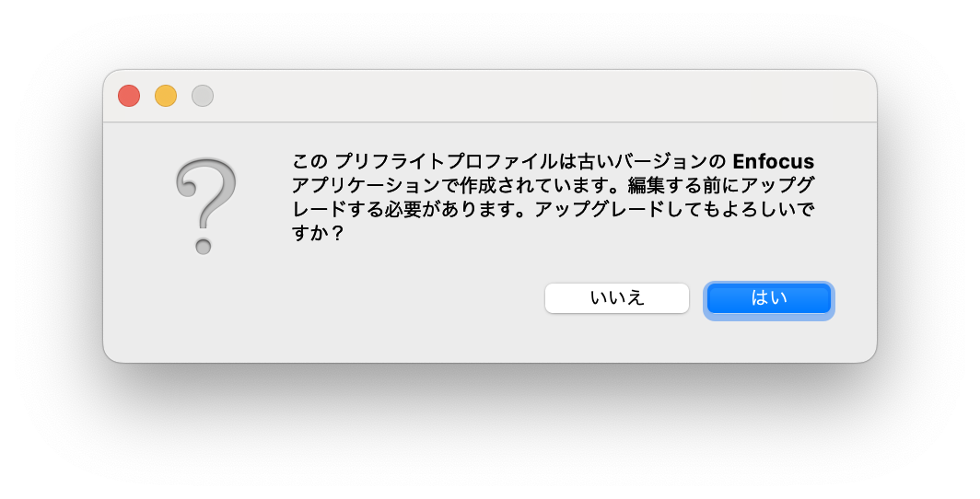Viewport: 980px width, 499px height.
Task: Decline the upgrade with the いいえ button
Action: [617, 298]
